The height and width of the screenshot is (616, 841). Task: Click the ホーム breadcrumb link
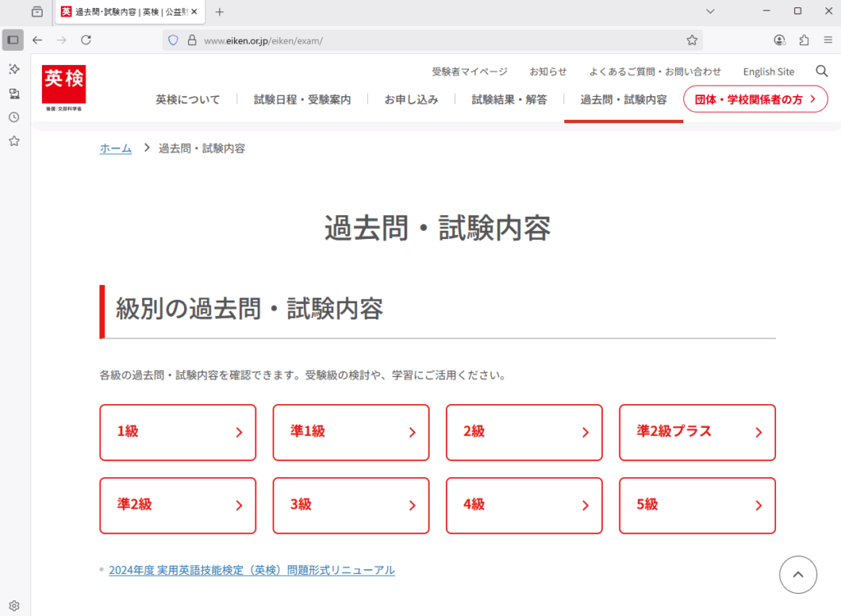(116, 149)
